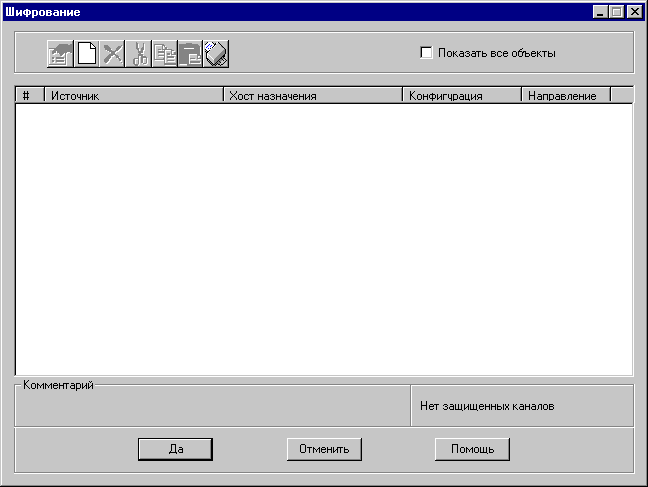Close the Шифрование dialog window
Viewport: 648px width, 487px height.
[x=634, y=12]
